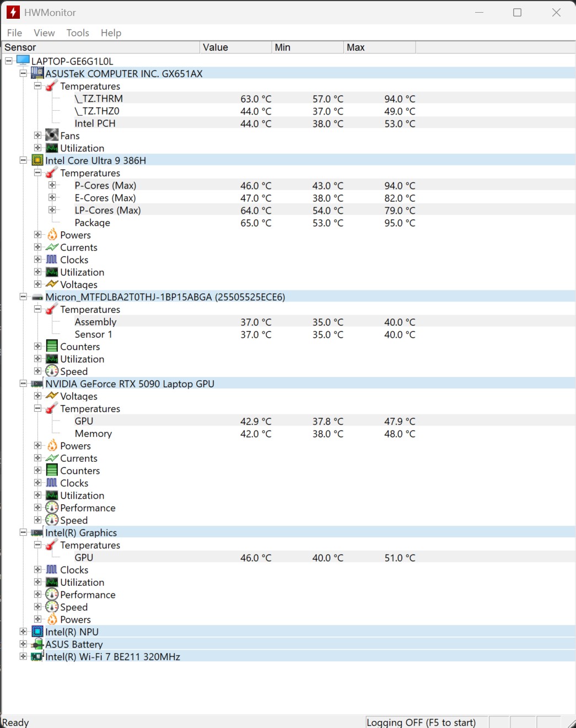Click the Micron SSD drive icon
The width and height of the screenshot is (576, 728).
pos(37,297)
